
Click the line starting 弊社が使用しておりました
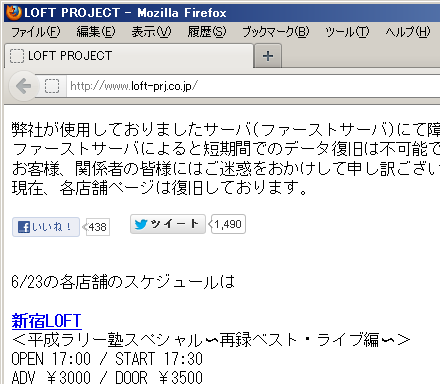pos(226,129)
